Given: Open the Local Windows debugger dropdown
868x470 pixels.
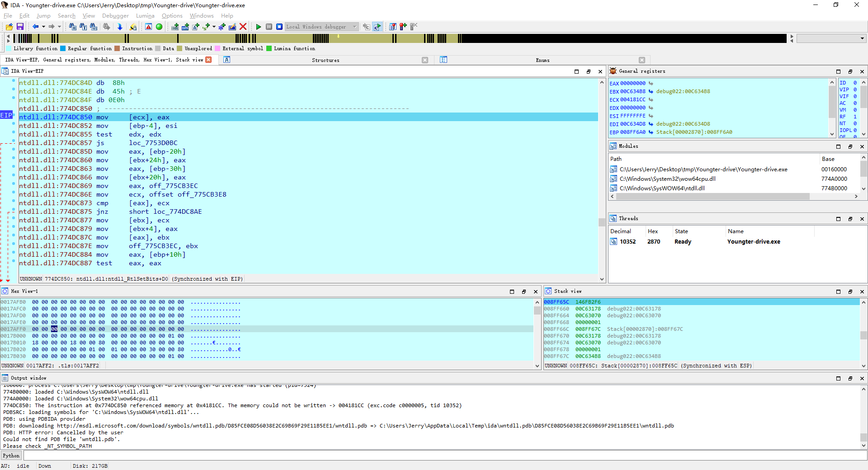Looking at the screenshot, I should click(x=322, y=27).
